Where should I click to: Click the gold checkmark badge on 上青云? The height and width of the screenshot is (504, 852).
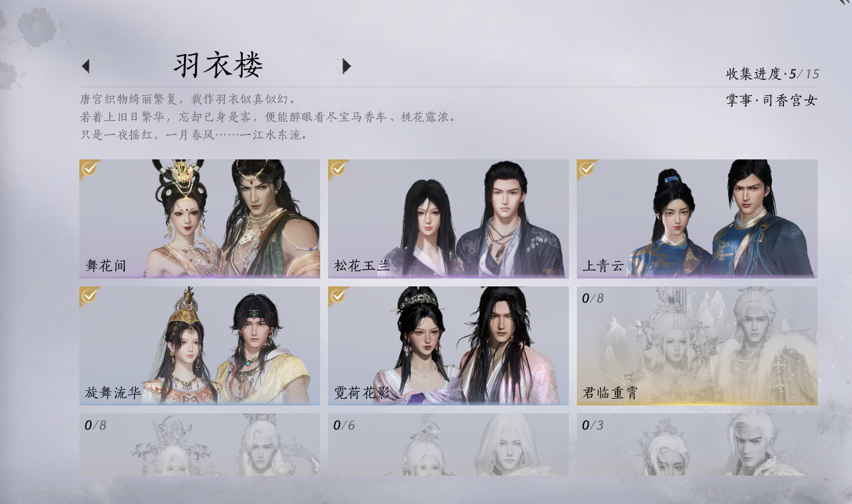[x=587, y=169]
